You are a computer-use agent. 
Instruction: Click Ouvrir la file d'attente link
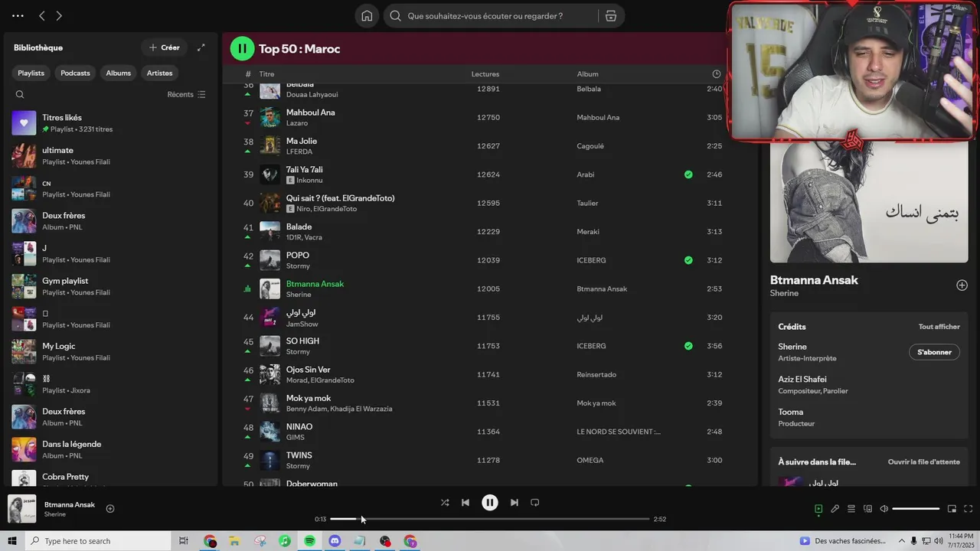point(923,462)
